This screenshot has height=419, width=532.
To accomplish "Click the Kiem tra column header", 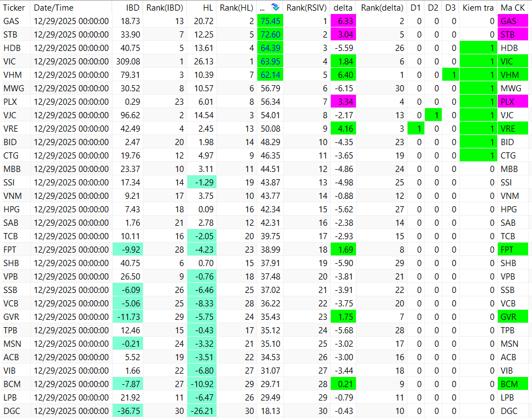I will [x=478, y=7].
